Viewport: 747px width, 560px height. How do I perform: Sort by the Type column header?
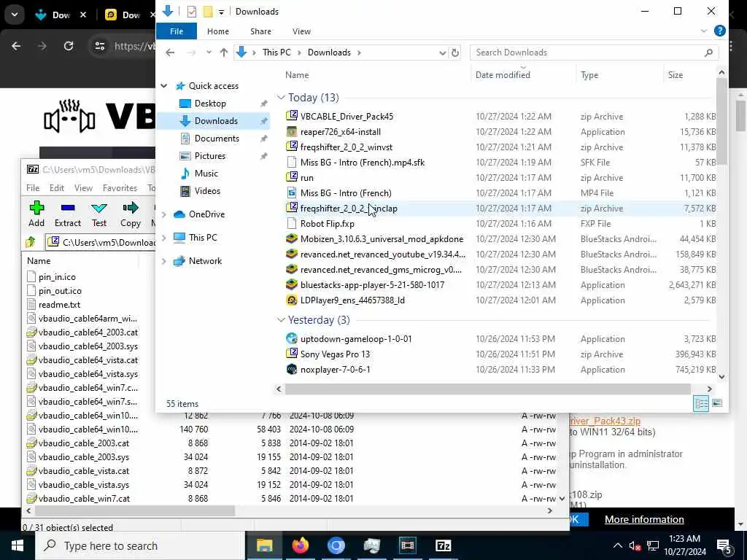click(x=589, y=75)
